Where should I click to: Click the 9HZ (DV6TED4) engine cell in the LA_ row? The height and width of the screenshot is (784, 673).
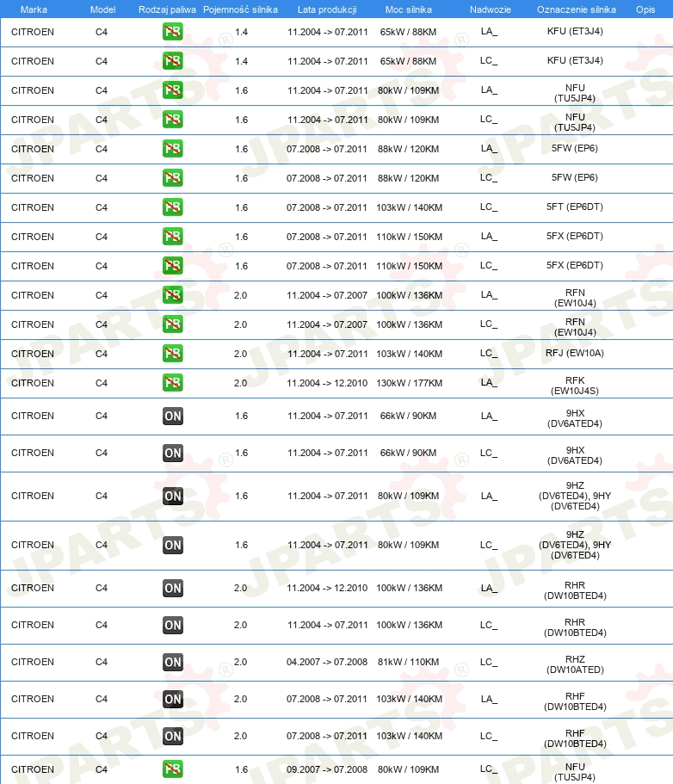(575, 496)
